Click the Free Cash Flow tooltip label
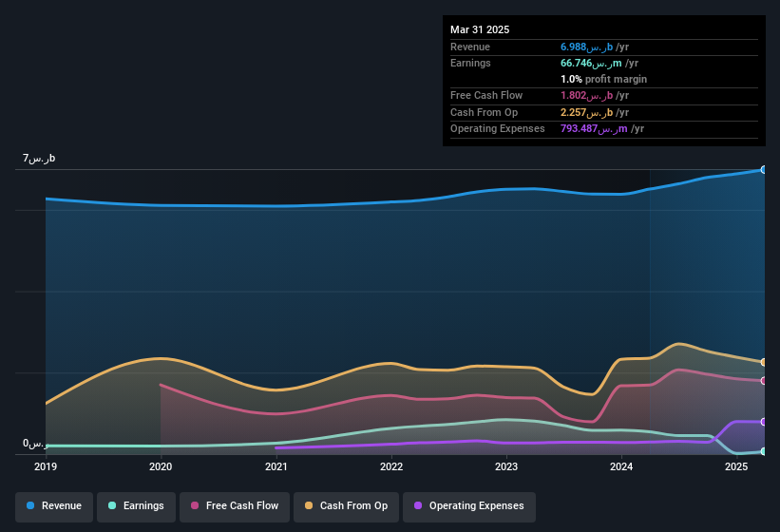 [x=486, y=95]
